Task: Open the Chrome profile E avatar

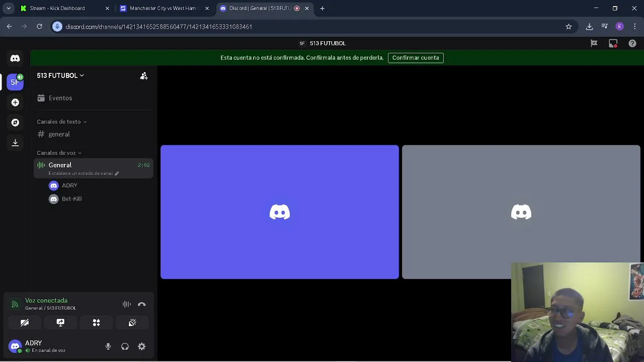Action: tap(620, 27)
